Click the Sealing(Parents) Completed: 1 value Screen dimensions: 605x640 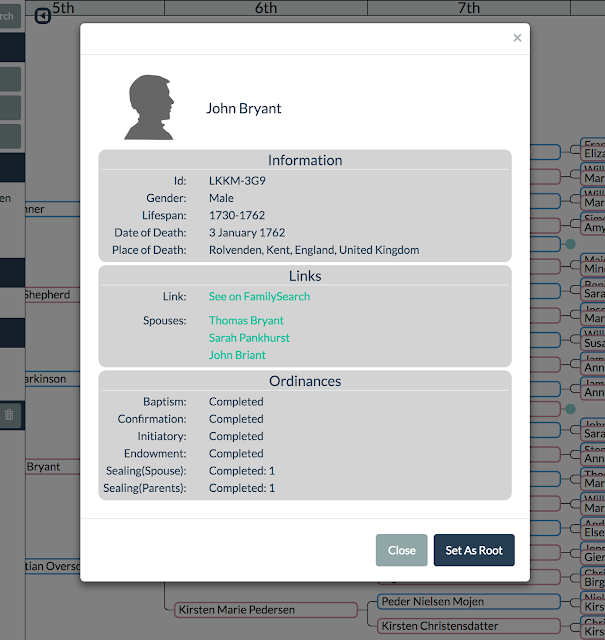coord(242,488)
